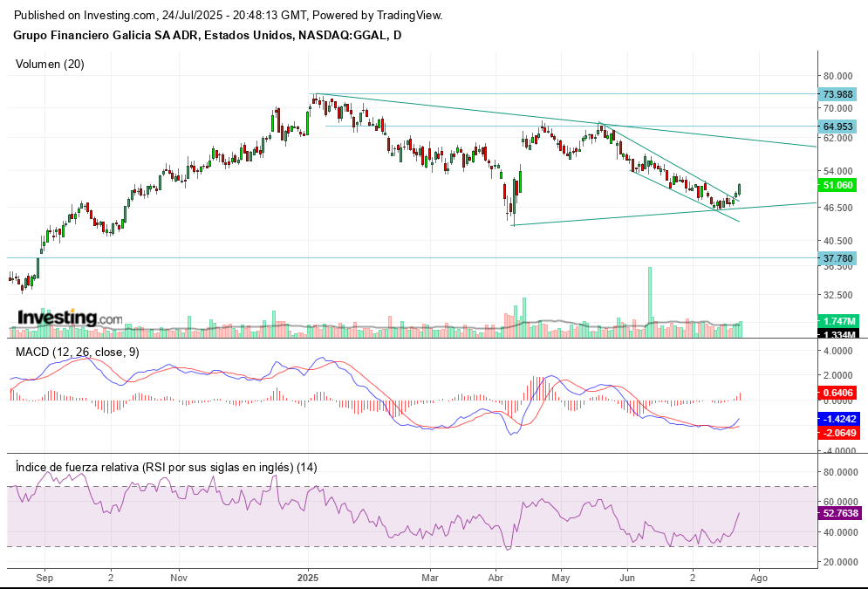This screenshot has width=868, height=589.
Task: Click the 37.780 price level tag
Action: pyautogui.click(x=839, y=258)
